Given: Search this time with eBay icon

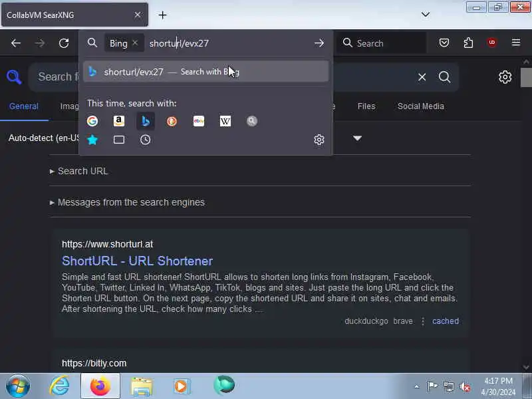Looking at the screenshot, I should pyautogui.click(x=198, y=121).
